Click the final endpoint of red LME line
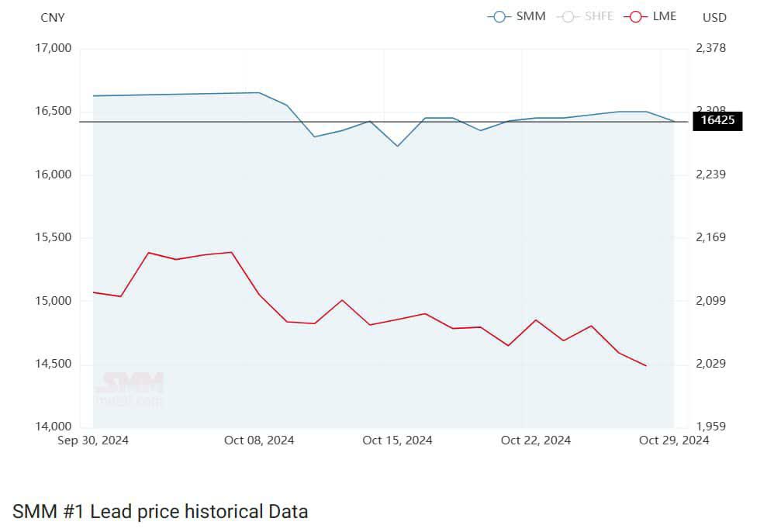Image resolution: width=774 pixels, height=532 pixels. coord(646,365)
